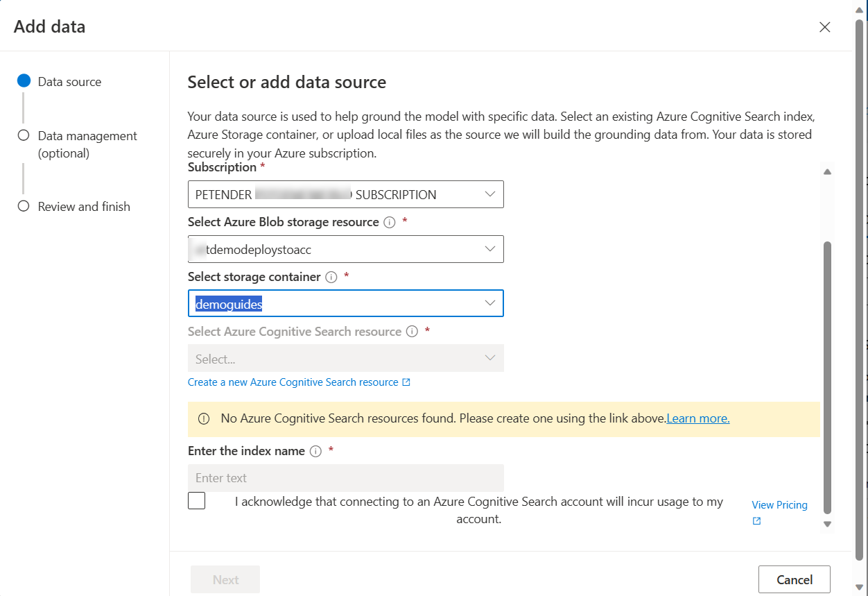Check the Azure Cognitive Search acknowledgment checkbox
868x596 pixels.
[x=196, y=500]
